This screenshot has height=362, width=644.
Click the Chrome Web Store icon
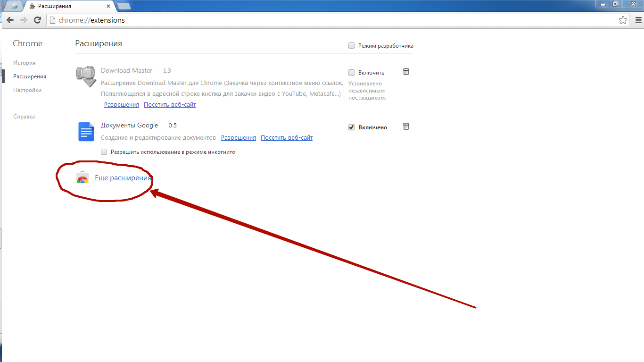[83, 178]
